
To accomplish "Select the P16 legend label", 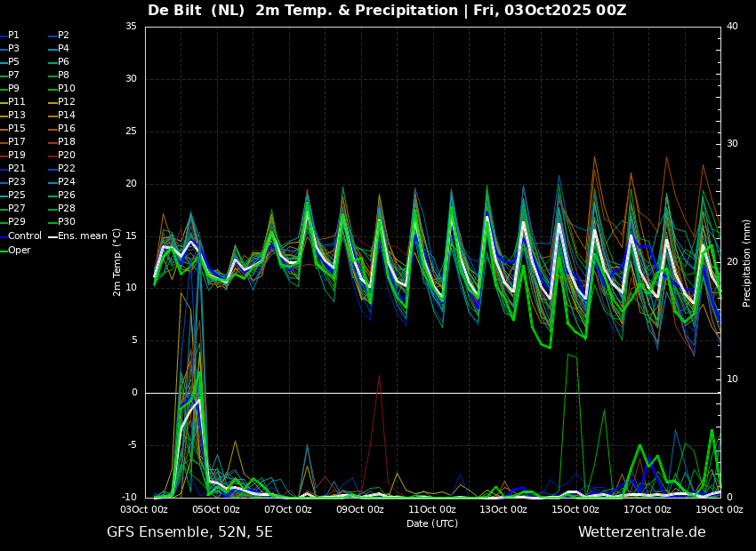I will (67, 129).
